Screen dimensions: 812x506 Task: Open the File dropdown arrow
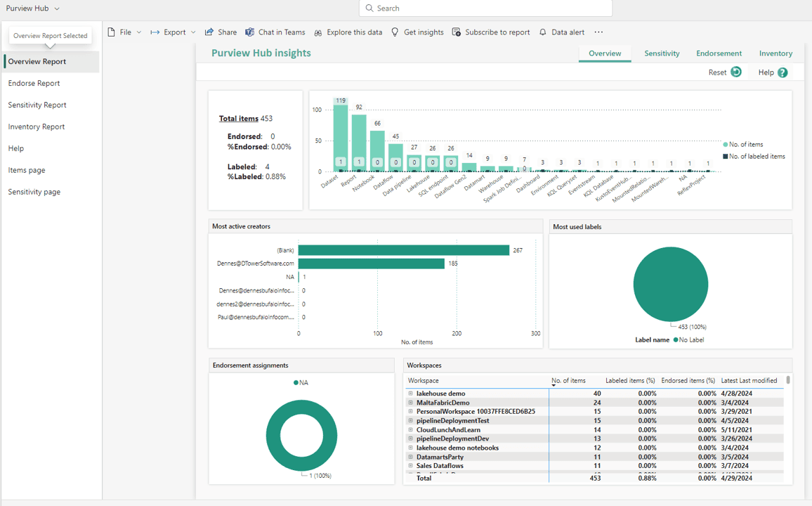[x=139, y=32]
